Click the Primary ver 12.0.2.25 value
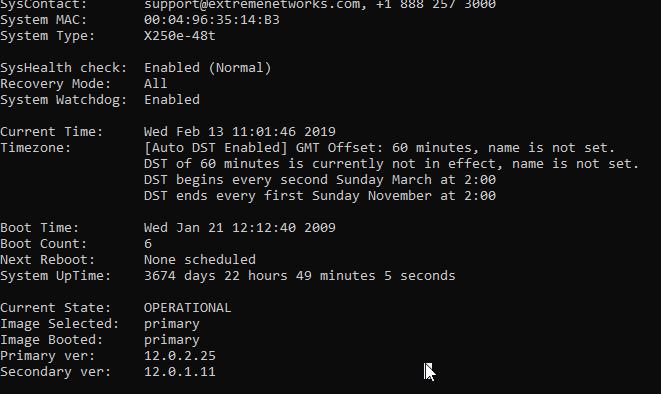This screenshot has width=661, height=394. (180, 356)
